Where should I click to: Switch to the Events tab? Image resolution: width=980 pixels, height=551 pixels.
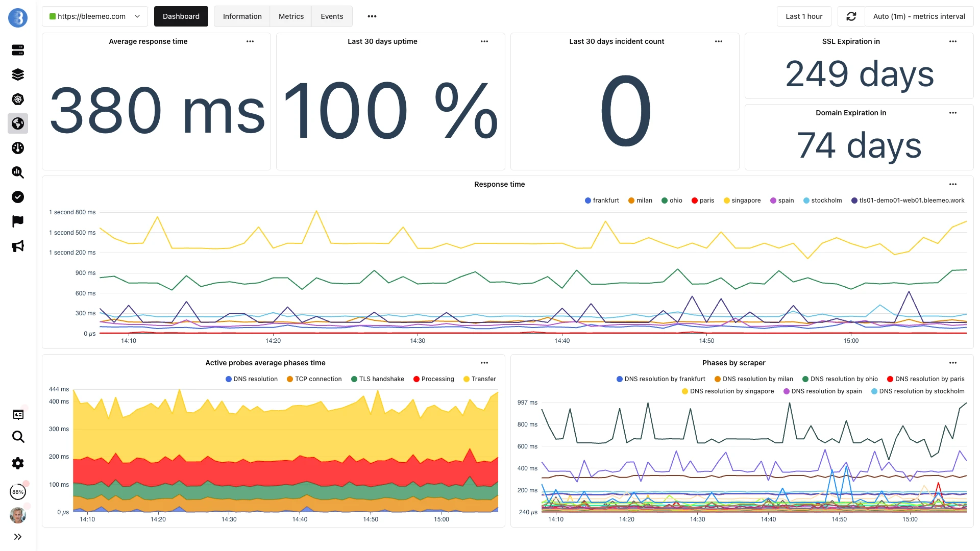coord(332,16)
